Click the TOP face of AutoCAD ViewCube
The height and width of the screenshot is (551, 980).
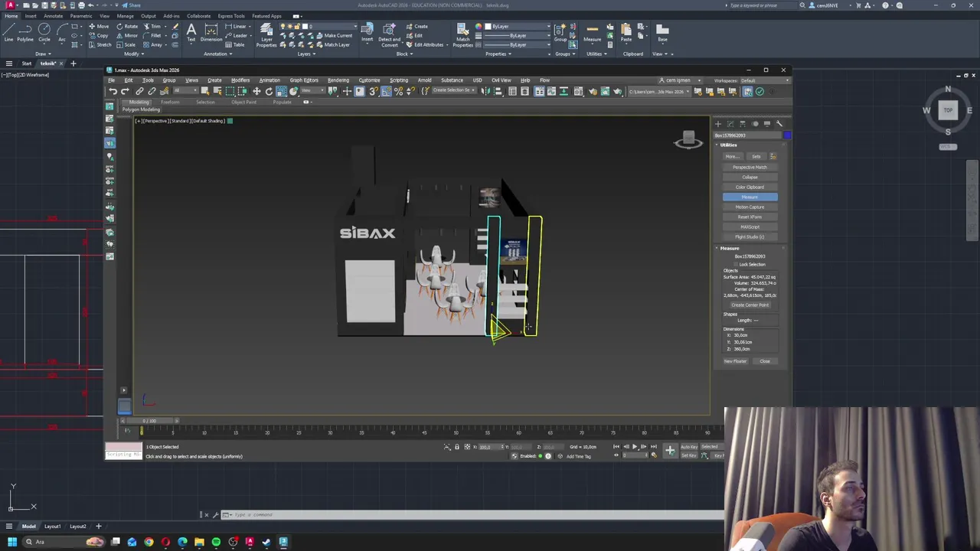pos(948,110)
